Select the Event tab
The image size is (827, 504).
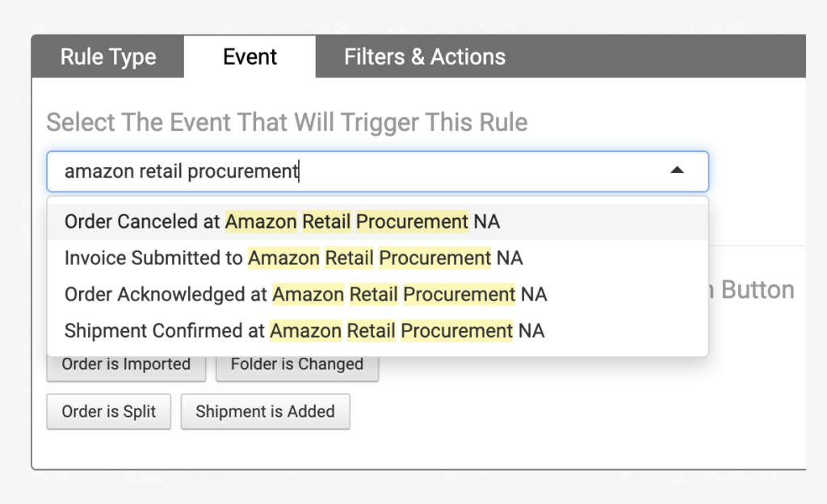point(250,57)
